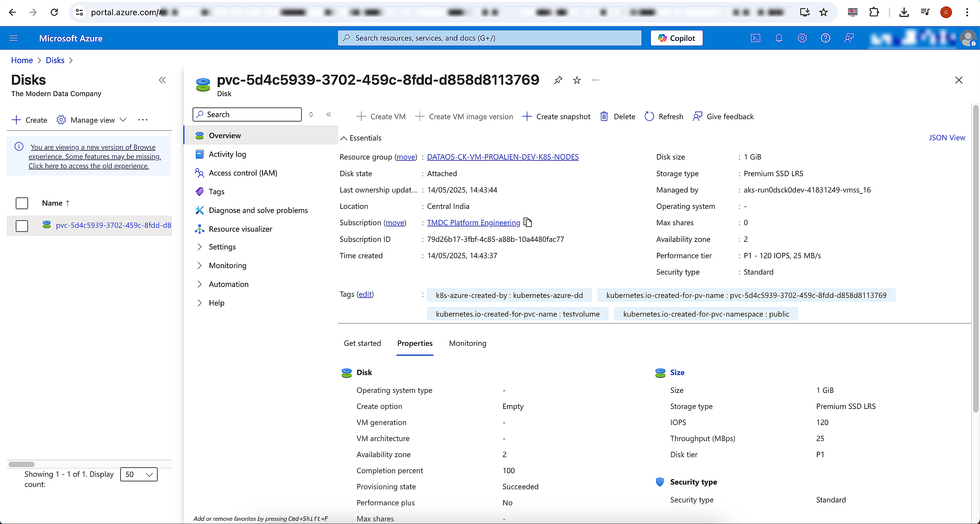Open the Help question mark icon
980x524 pixels.
(x=825, y=38)
